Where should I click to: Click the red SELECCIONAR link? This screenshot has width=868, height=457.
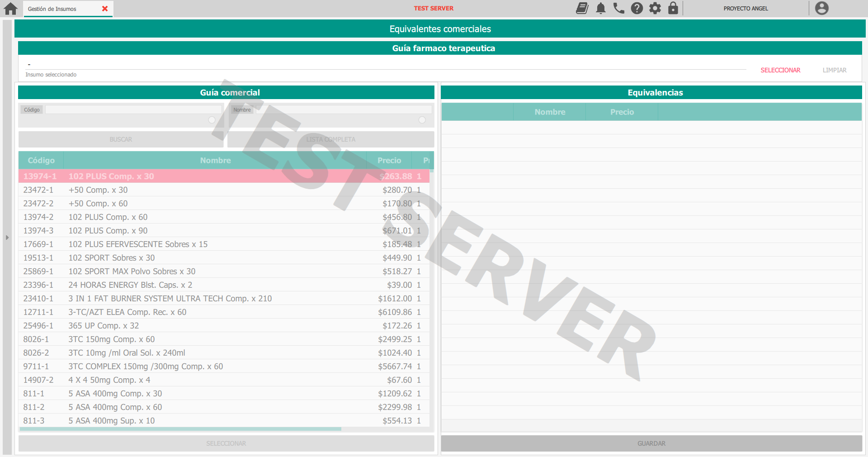click(780, 70)
